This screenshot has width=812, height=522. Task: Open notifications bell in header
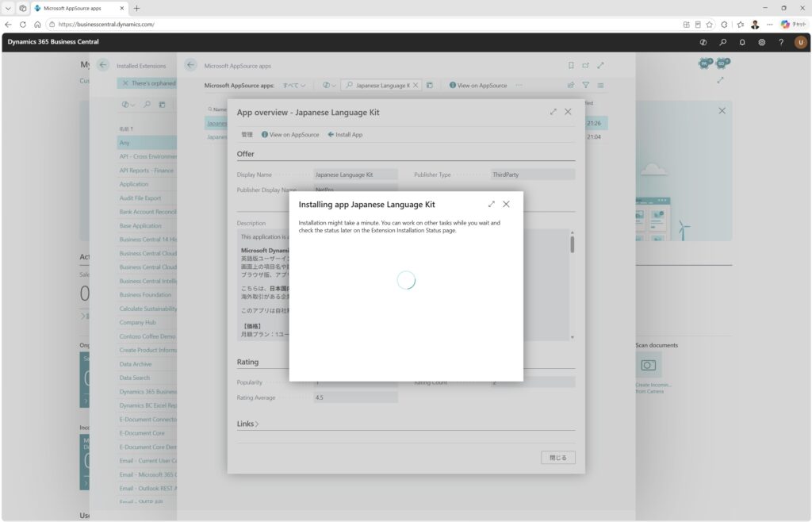coord(742,43)
